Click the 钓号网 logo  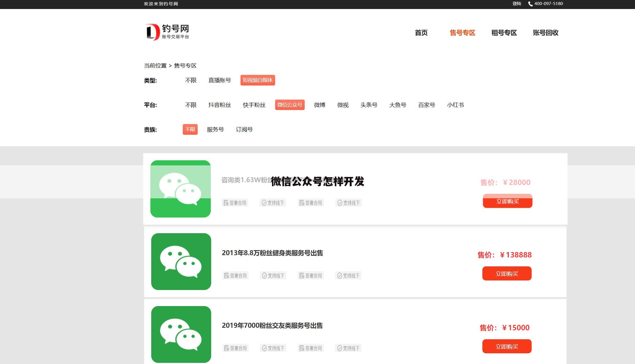(x=167, y=32)
